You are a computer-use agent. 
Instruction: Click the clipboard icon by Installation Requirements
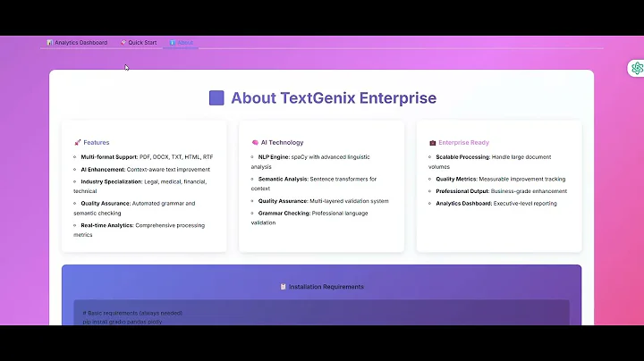(283, 287)
